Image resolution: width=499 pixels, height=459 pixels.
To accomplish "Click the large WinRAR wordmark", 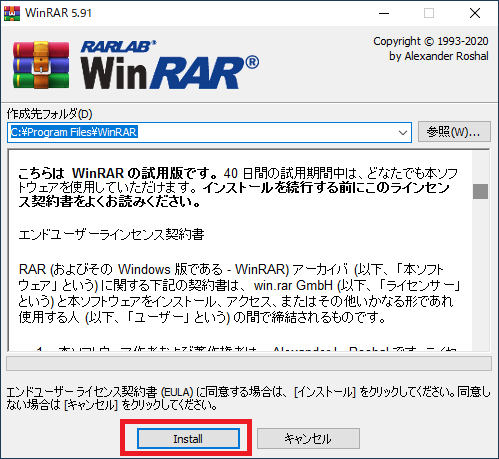I will click(169, 73).
